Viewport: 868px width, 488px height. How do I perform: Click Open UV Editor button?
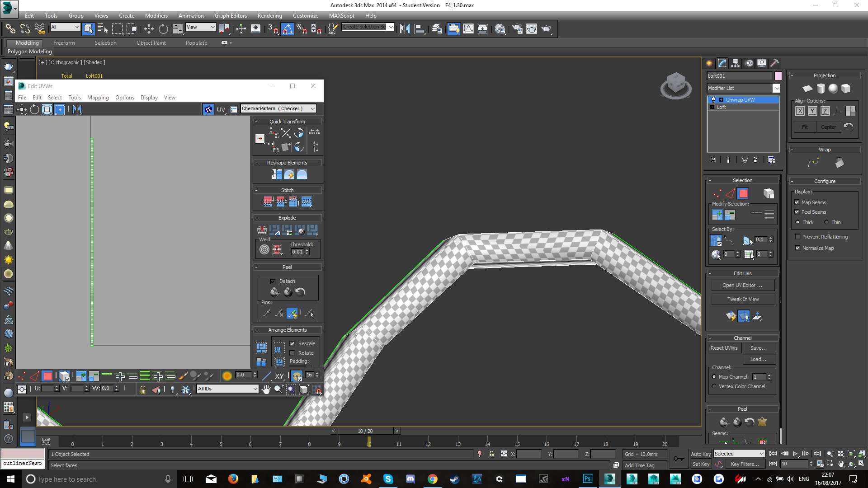pyautogui.click(x=743, y=285)
